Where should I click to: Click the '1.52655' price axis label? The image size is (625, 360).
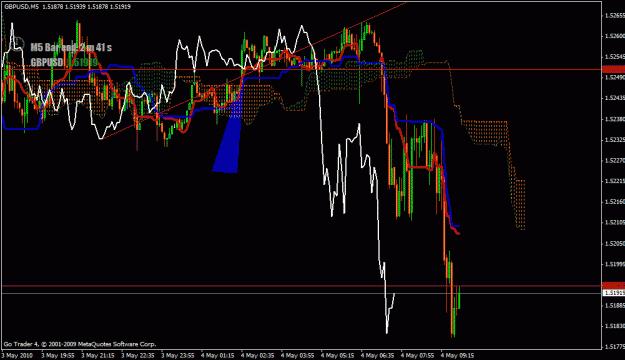click(614, 16)
